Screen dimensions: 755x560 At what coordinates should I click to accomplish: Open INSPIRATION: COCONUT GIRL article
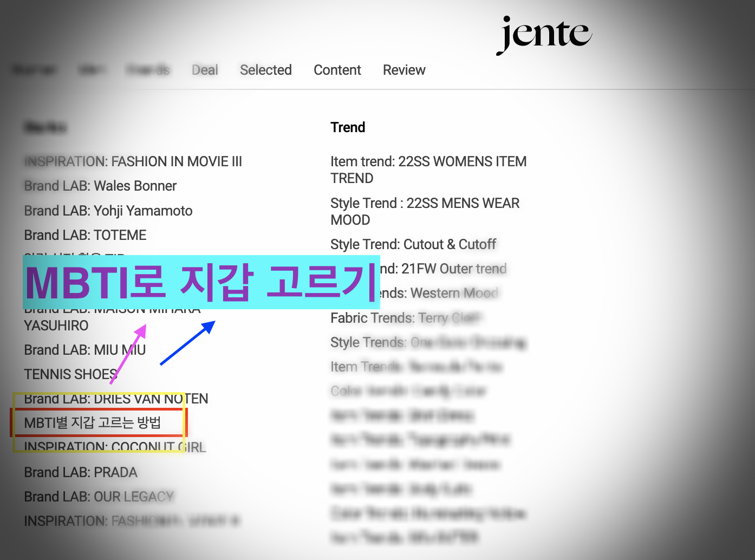(115, 447)
